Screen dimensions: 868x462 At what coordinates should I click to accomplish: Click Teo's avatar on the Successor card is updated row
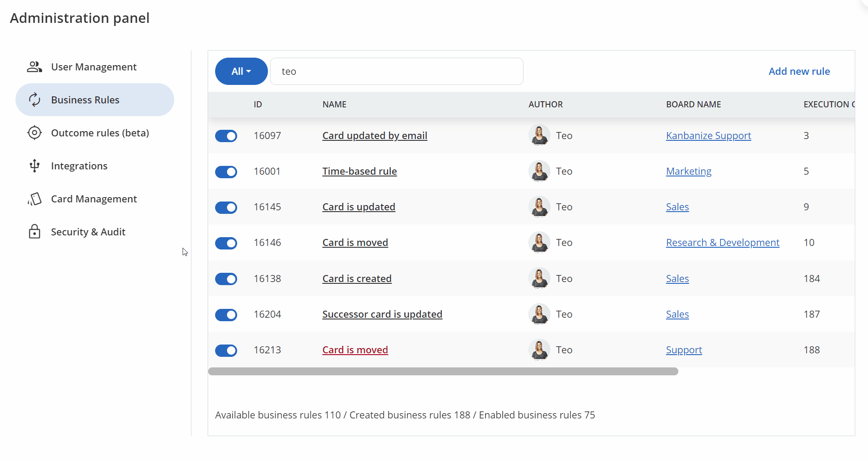click(538, 314)
